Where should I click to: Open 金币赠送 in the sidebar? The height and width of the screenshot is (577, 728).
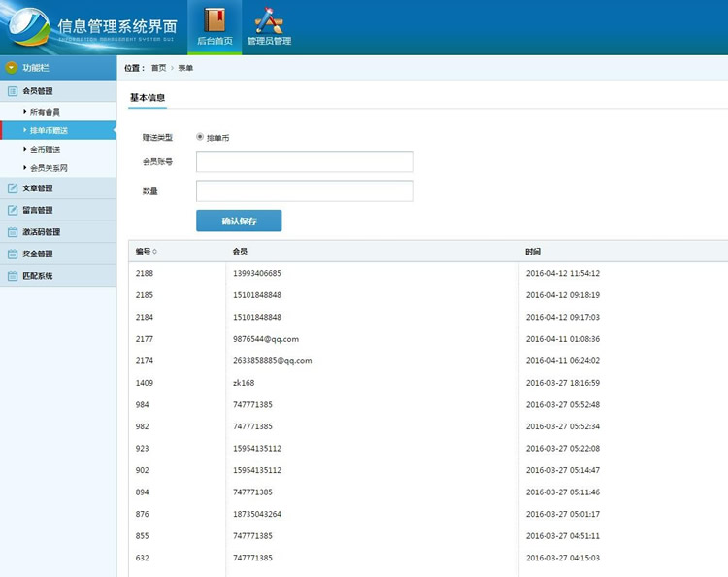pos(45,149)
